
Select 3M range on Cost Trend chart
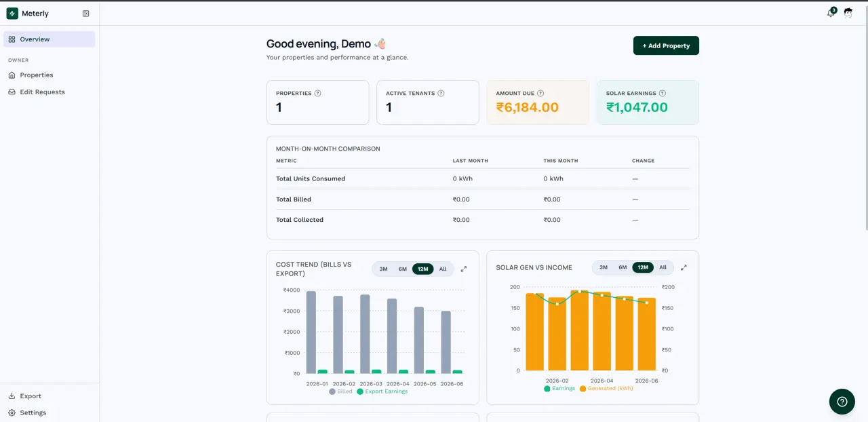point(383,269)
